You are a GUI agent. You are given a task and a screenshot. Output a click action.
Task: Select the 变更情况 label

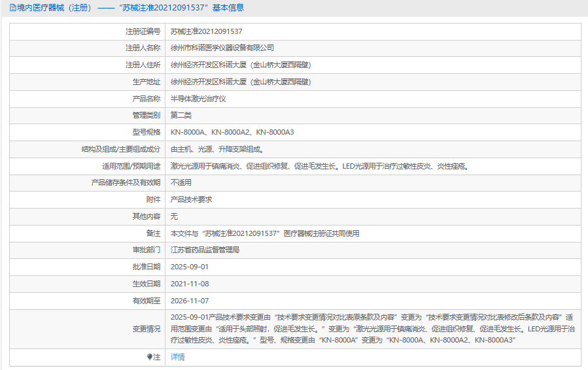[147, 329]
